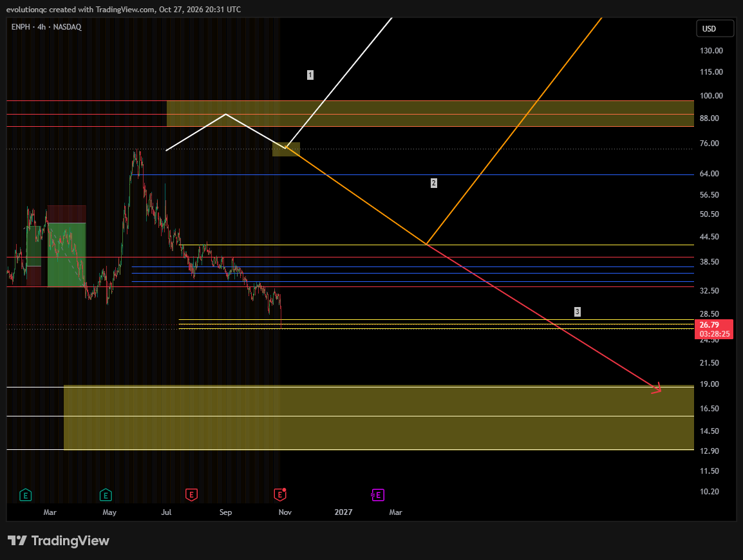The image size is (743, 560).
Task: Click the Sep time axis label
Action: [225, 512]
